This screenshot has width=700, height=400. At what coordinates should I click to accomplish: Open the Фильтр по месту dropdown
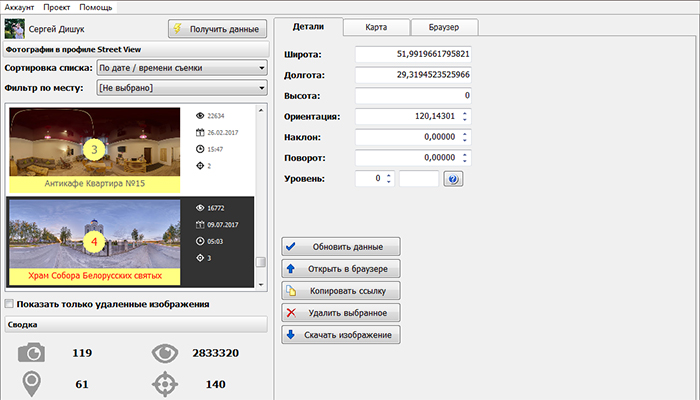pos(181,89)
